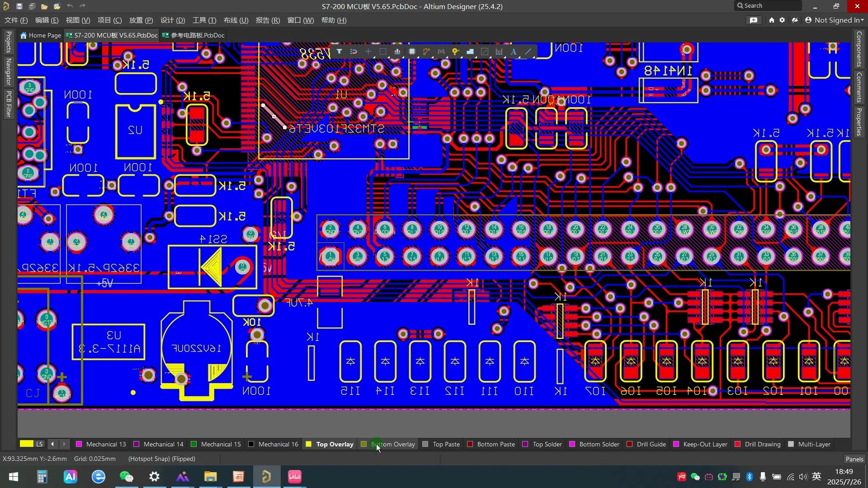Expand the Components side panel
Screen dimensions: 868x488
pyautogui.click(x=859, y=49)
